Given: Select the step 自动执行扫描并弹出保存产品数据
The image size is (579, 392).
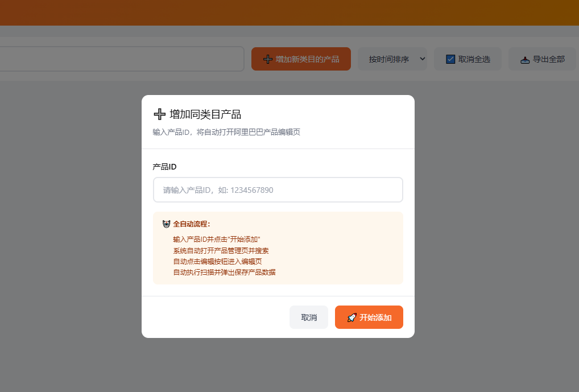Looking at the screenshot, I should [x=224, y=273].
